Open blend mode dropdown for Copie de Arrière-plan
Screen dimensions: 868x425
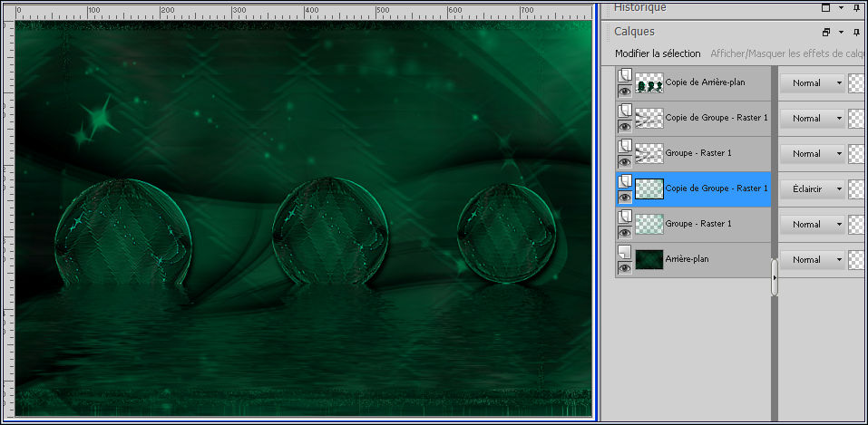coord(813,83)
